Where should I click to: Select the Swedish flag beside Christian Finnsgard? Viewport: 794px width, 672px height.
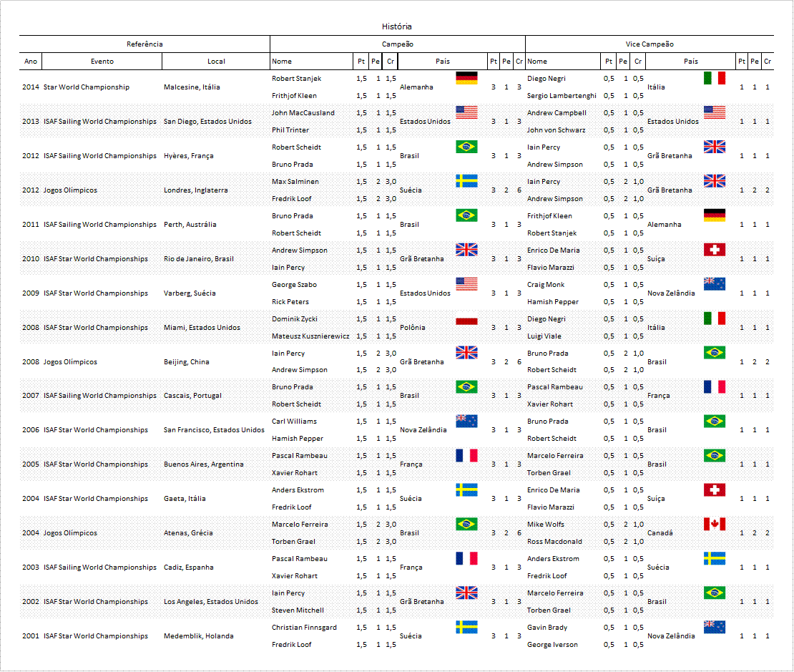point(466,628)
